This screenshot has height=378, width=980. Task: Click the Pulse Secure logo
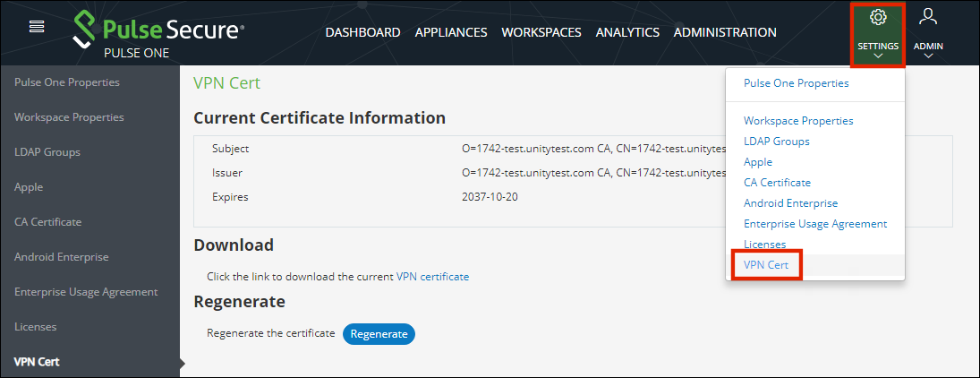coord(158,30)
